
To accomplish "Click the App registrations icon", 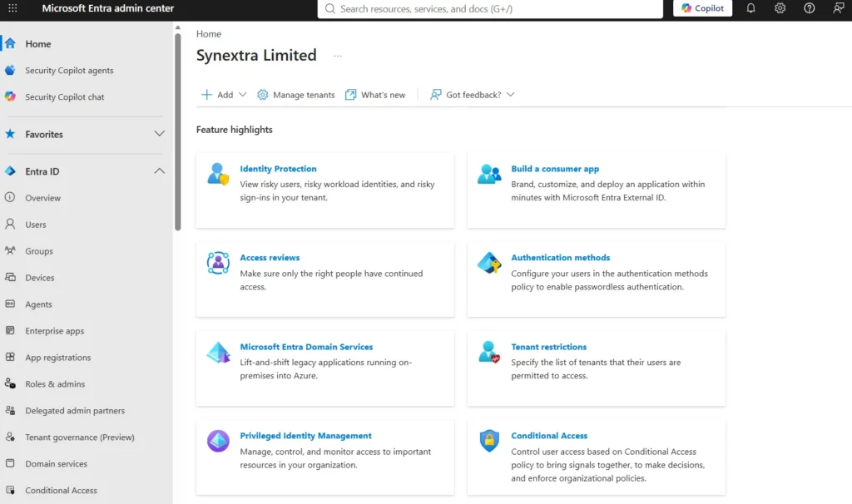I will tap(10, 357).
